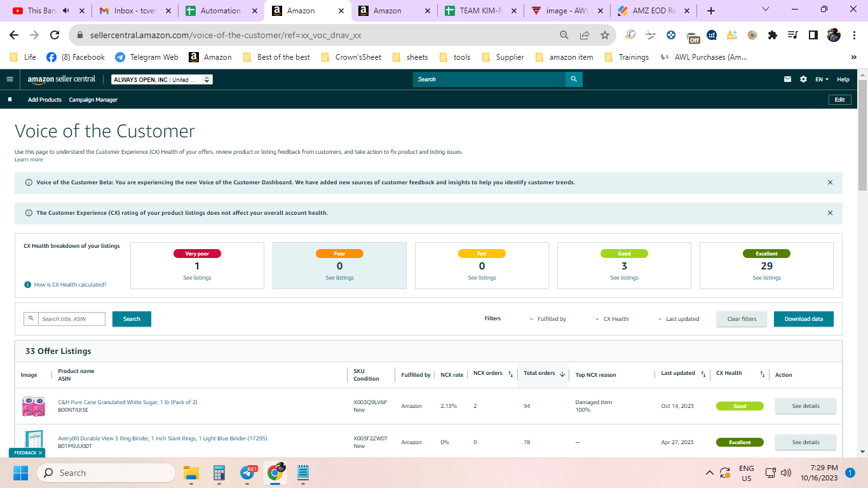The width and height of the screenshot is (868, 488).
Task: Click See listings under the Excellent card
Action: pyautogui.click(x=766, y=278)
